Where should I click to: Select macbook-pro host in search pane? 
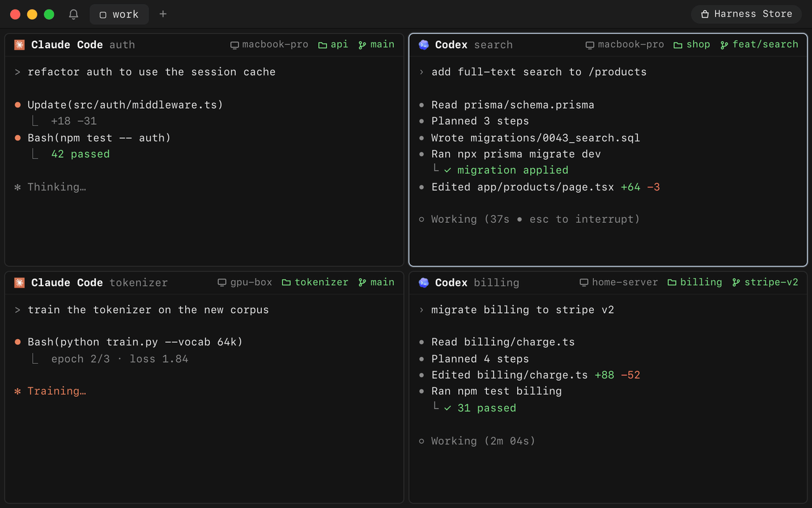(625, 44)
